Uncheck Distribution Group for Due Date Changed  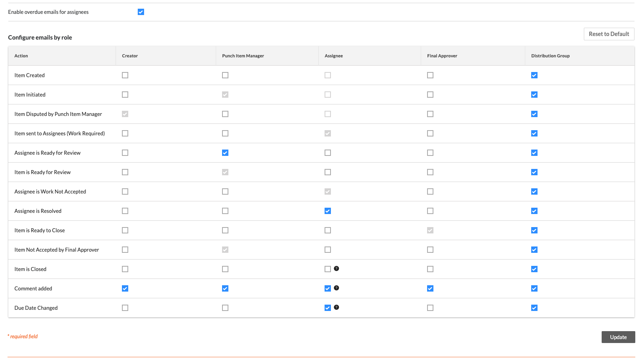(534, 308)
